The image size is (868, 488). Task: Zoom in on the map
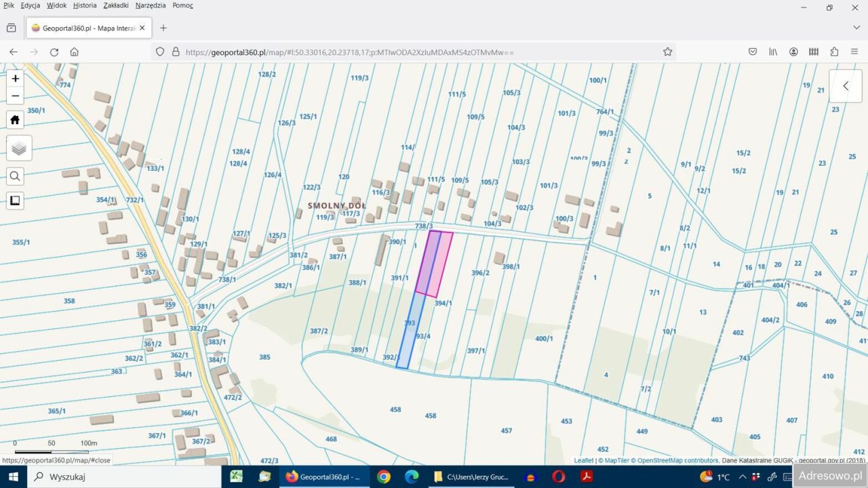click(x=16, y=78)
